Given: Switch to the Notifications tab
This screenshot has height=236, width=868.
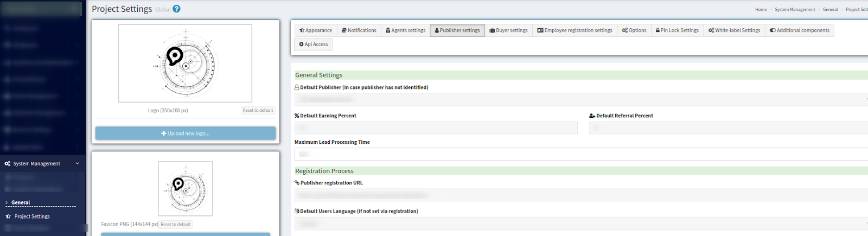Looking at the screenshot, I should [x=359, y=30].
